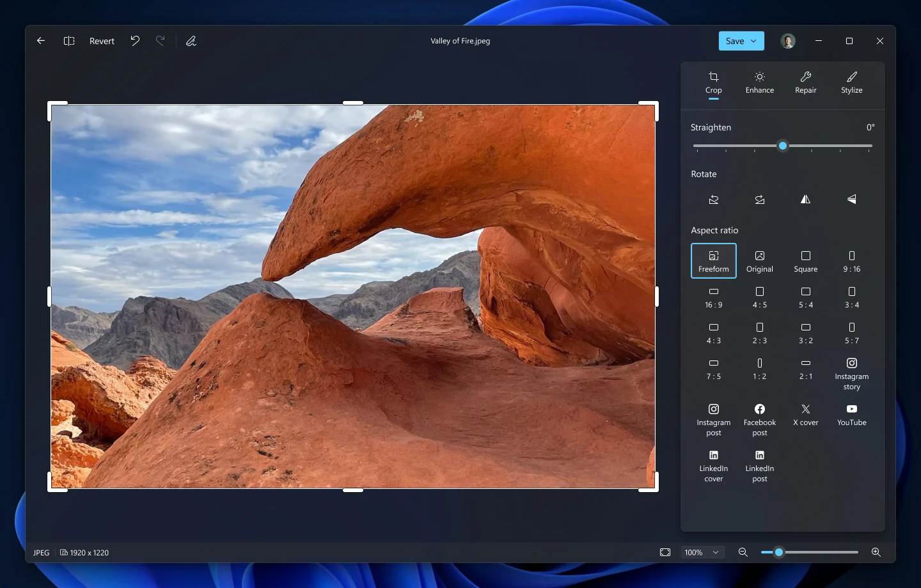Screen dimensions: 921x588
Task: Zoom in with the plus magnifier
Action: (876, 552)
